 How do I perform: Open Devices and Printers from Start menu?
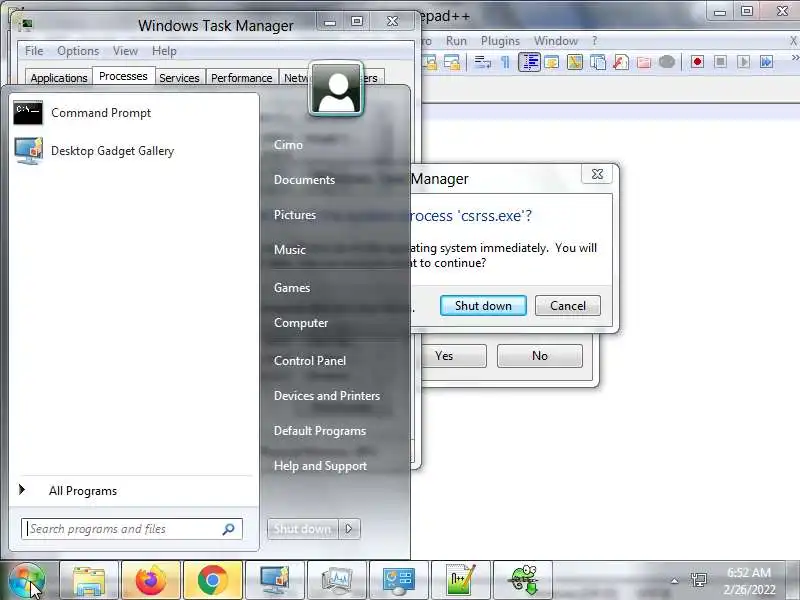pyautogui.click(x=327, y=396)
